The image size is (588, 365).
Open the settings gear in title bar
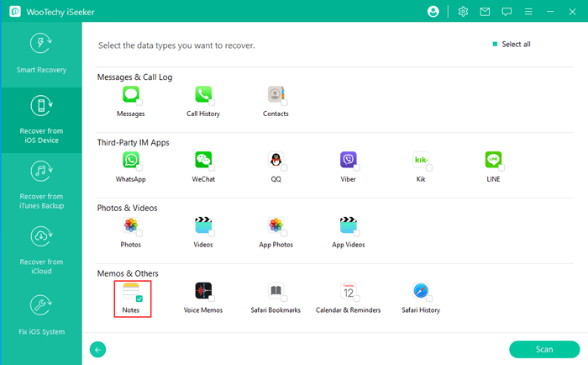[x=463, y=12]
